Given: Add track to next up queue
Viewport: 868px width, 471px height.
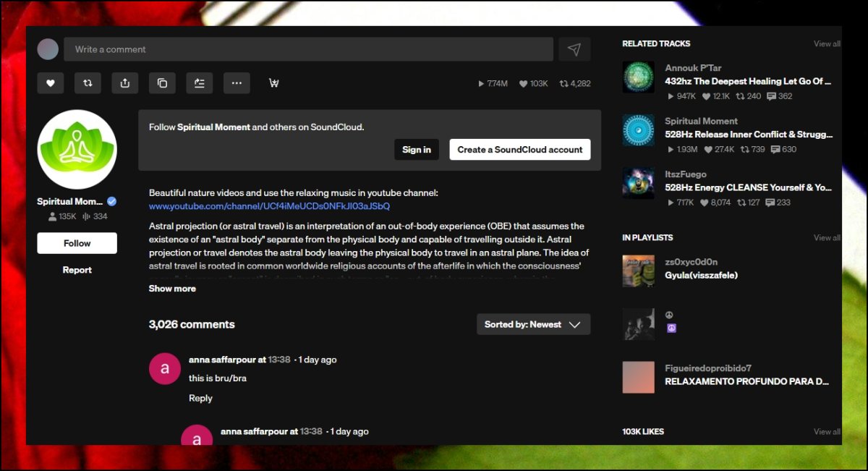Looking at the screenshot, I should [x=199, y=83].
